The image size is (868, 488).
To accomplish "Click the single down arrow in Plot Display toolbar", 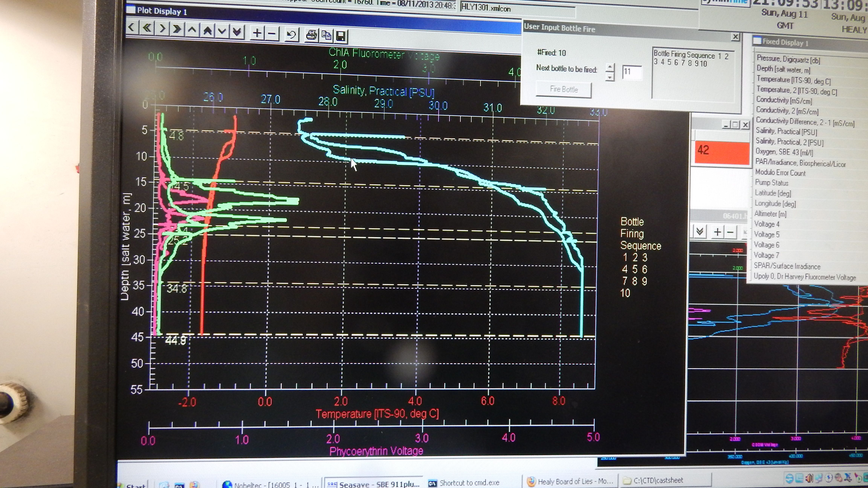I will [222, 31].
